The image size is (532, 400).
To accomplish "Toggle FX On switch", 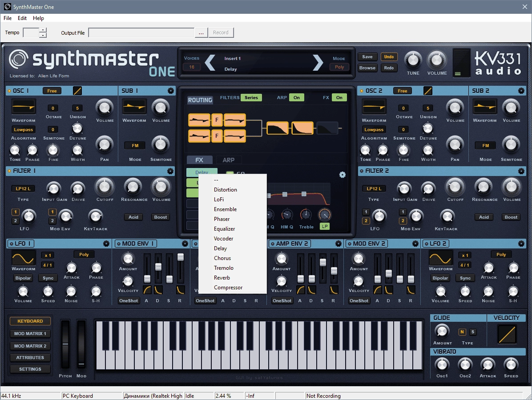I will point(339,98).
